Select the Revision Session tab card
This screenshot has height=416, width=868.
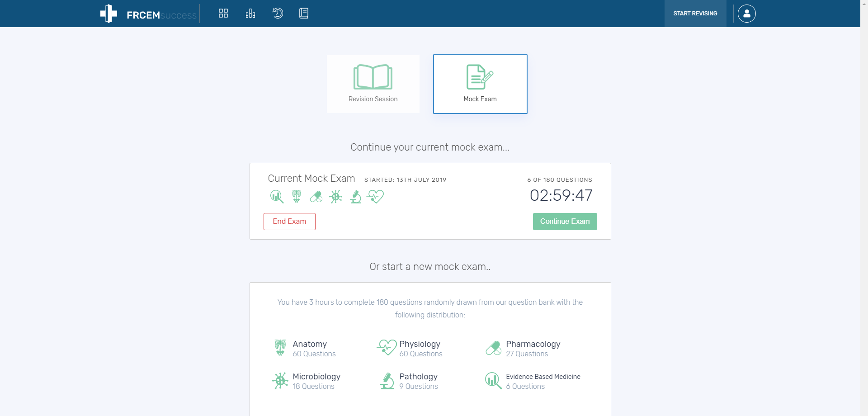click(x=373, y=84)
